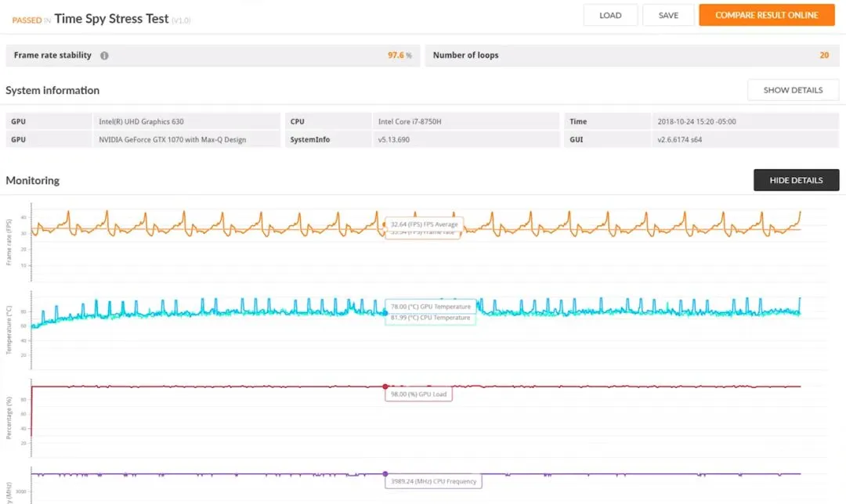Select the GPU Temperature tooltip label
The width and height of the screenshot is (846, 504).
pos(431,306)
